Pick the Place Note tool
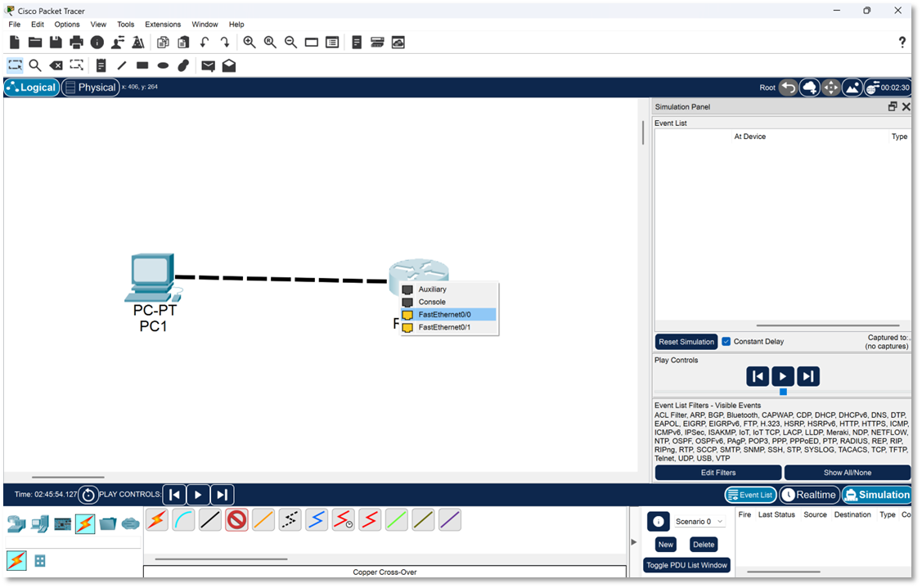This screenshot has height=588, width=922. [101, 65]
